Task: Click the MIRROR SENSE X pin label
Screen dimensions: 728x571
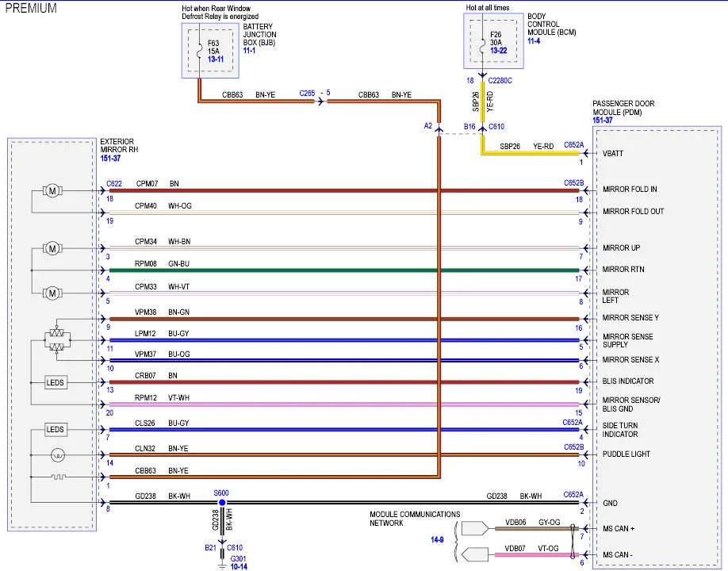Action: coord(630,360)
